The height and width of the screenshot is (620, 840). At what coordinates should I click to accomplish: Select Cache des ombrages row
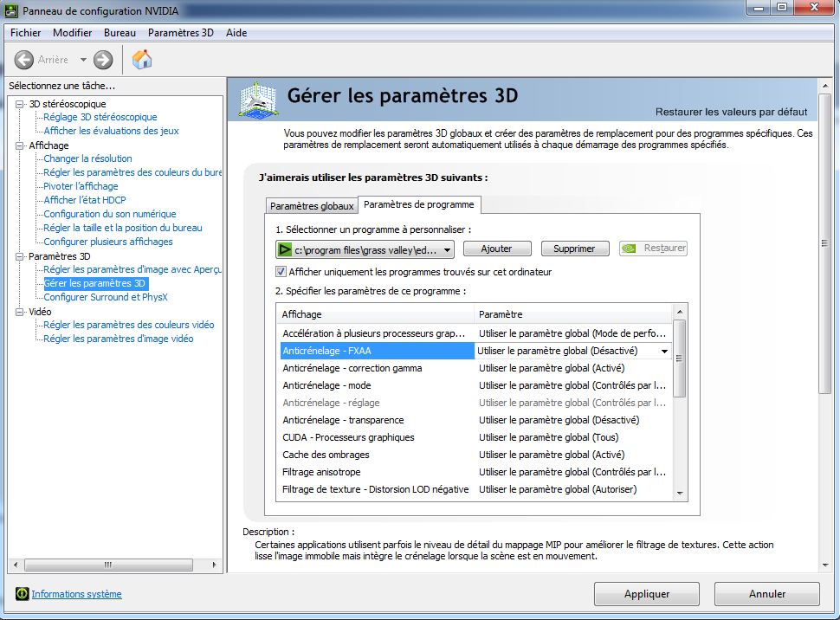tap(475, 455)
